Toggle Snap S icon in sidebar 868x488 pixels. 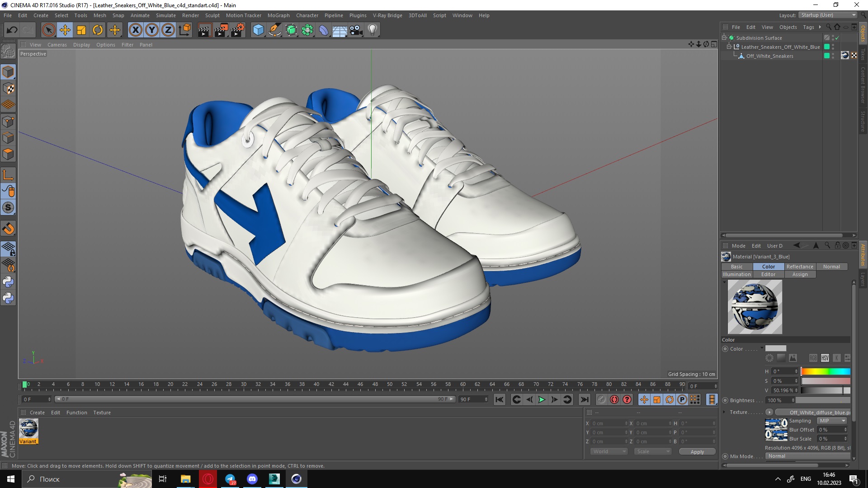(8, 207)
